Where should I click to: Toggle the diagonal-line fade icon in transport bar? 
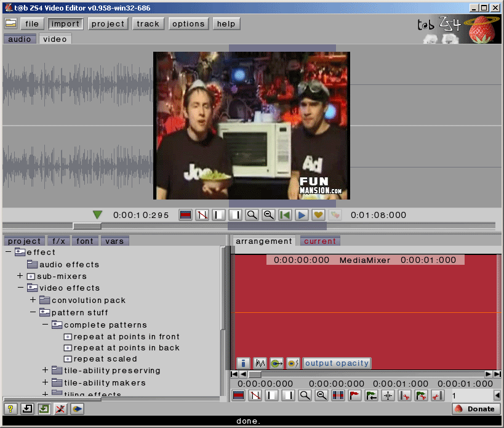201,215
